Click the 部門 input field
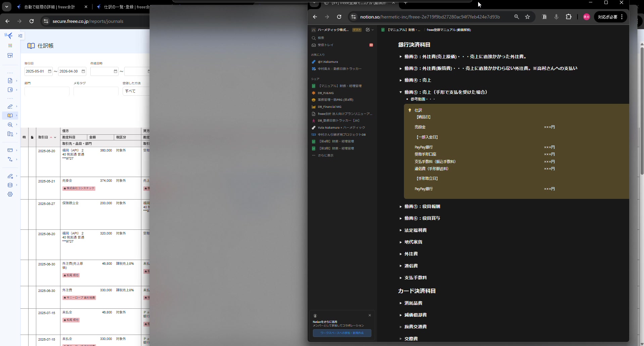 click(x=47, y=91)
